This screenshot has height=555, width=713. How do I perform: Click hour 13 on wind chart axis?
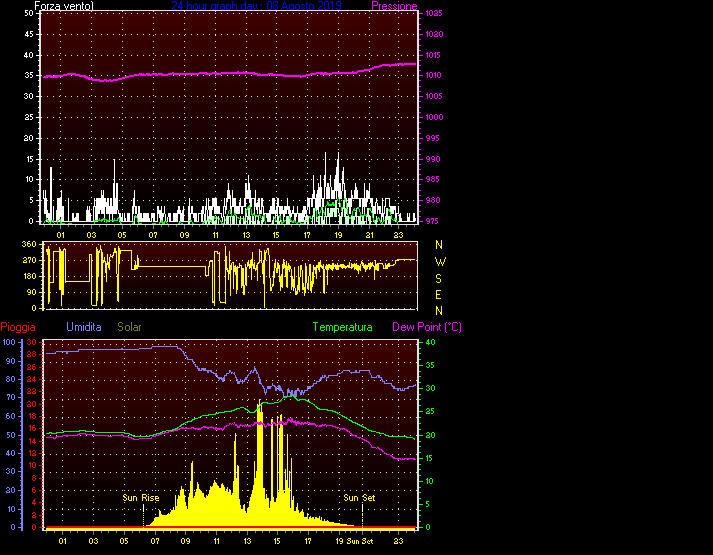[x=246, y=235]
